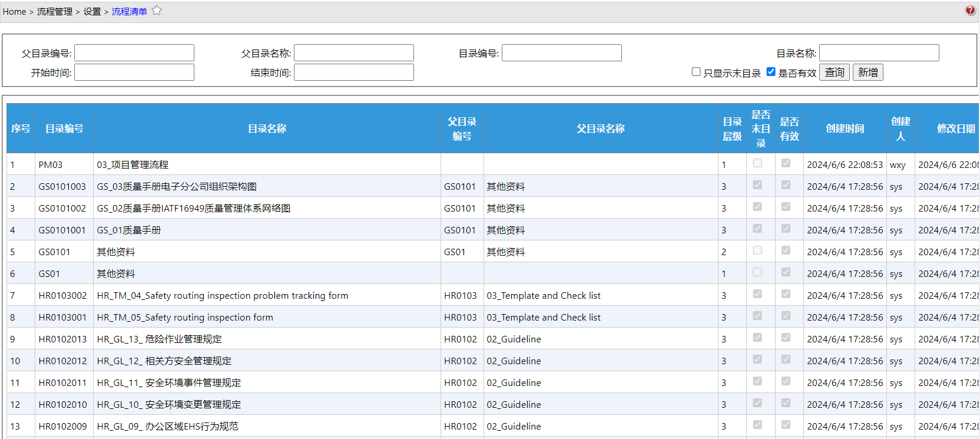
Task: Select the wxy creator cell
Action: point(900,164)
